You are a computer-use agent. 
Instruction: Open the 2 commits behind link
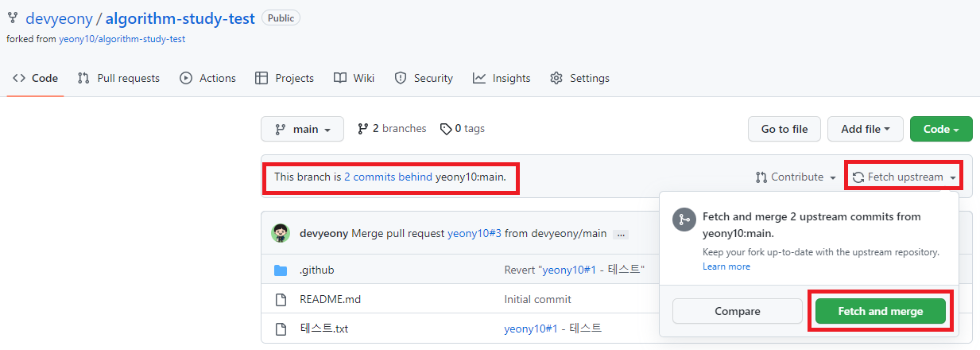pos(388,177)
